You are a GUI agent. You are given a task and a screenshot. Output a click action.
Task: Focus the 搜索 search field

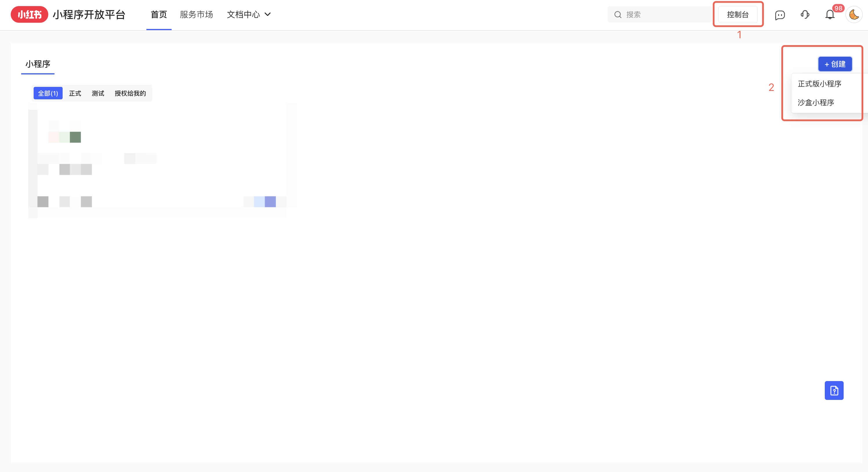point(664,14)
